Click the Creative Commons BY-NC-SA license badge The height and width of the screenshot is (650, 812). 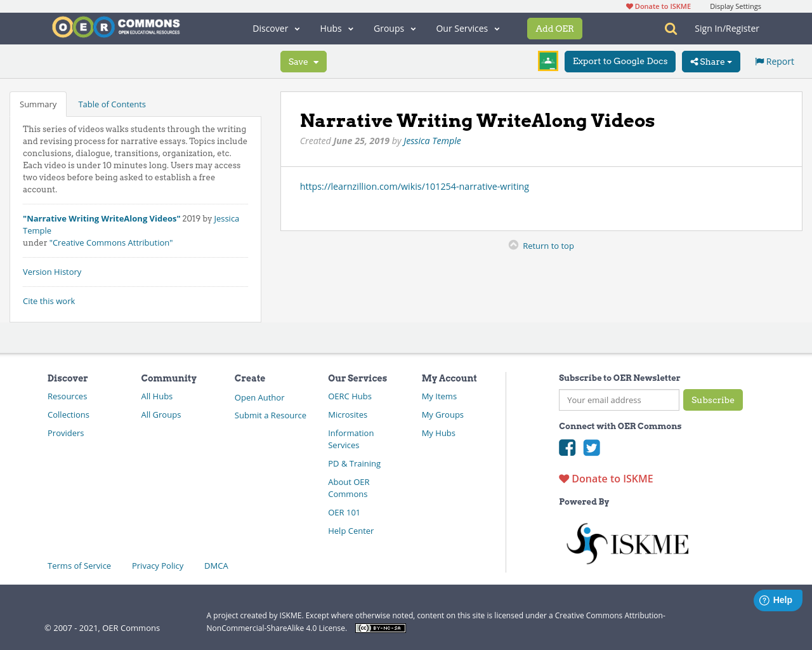pyautogui.click(x=380, y=627)
